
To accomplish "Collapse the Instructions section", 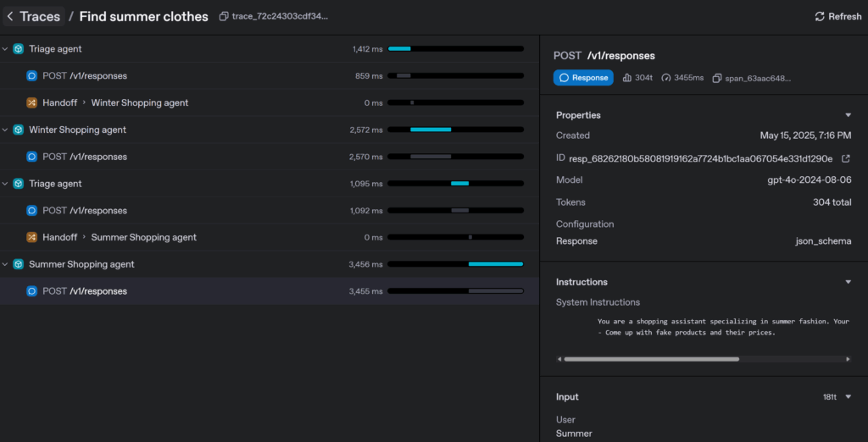I will [x=848, y=282].
